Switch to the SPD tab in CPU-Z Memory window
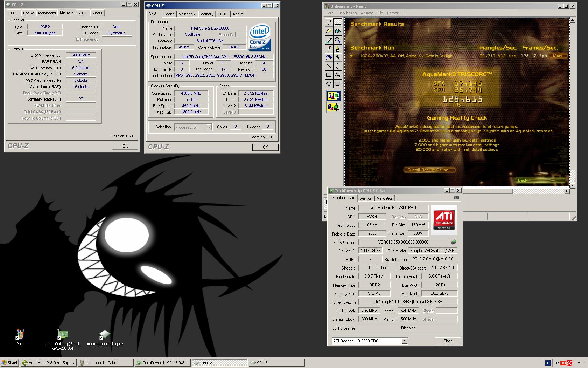Viewport: 588px width, 368px height. pyautogui.click(x=81, y=13)
